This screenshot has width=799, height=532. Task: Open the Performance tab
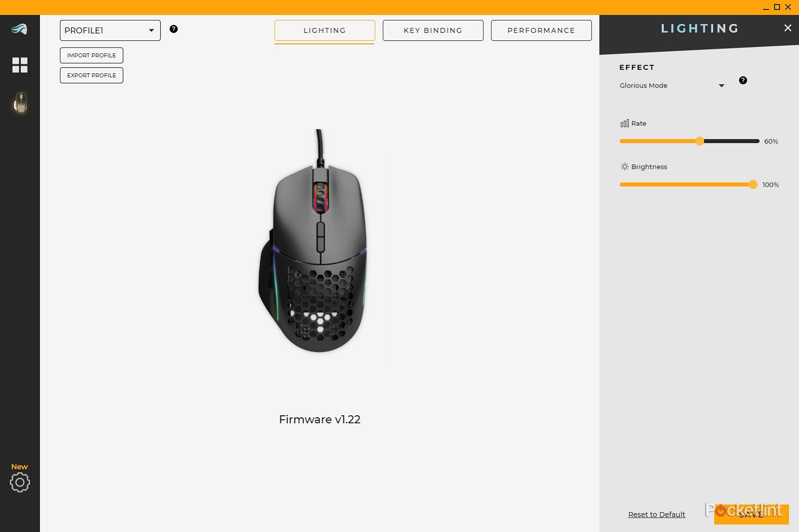[541, 30]
